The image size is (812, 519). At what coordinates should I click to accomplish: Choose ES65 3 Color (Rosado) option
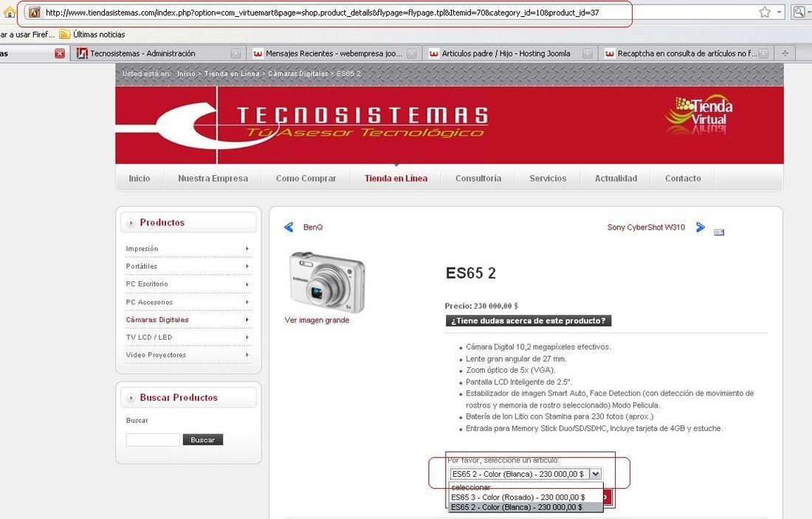518,498
